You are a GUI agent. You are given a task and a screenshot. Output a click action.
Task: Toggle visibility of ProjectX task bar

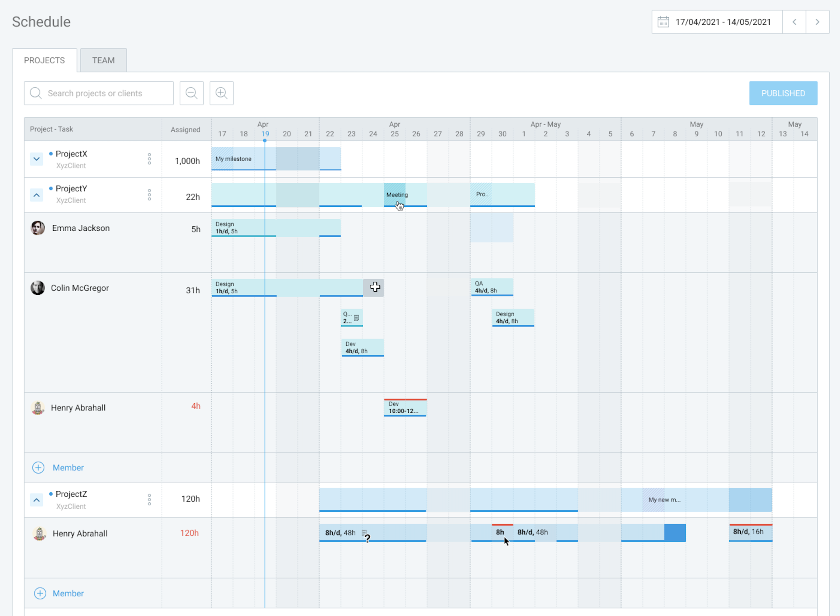click(x=34, y=159)
